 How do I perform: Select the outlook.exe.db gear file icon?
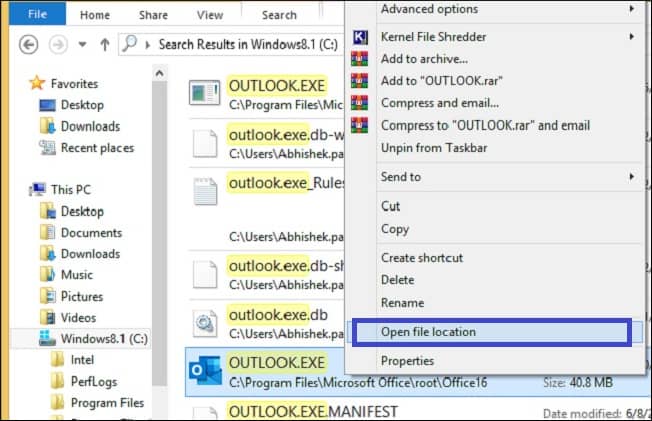click(x=205, y=324)
